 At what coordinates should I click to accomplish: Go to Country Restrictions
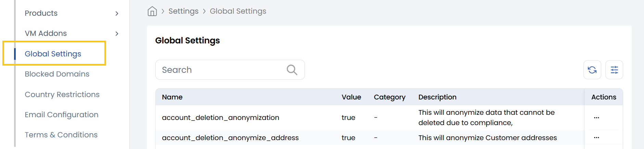(62, 94)
